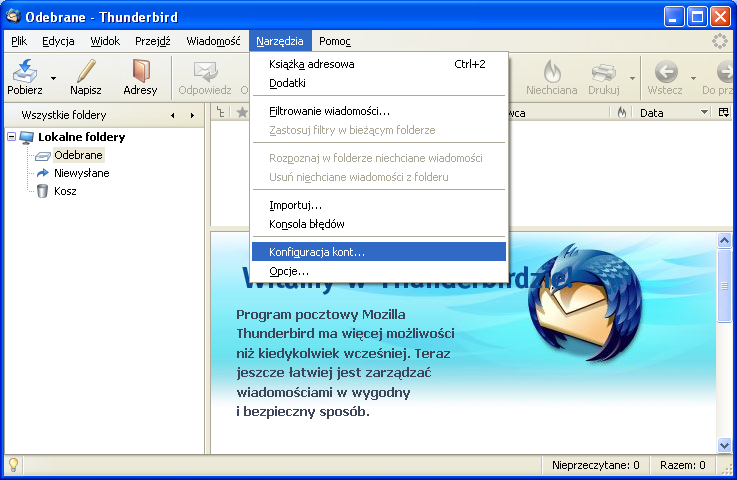737x480 pixels.
Task: Click the message pane vertical scrollbar
Action: (x=723, y=340)
